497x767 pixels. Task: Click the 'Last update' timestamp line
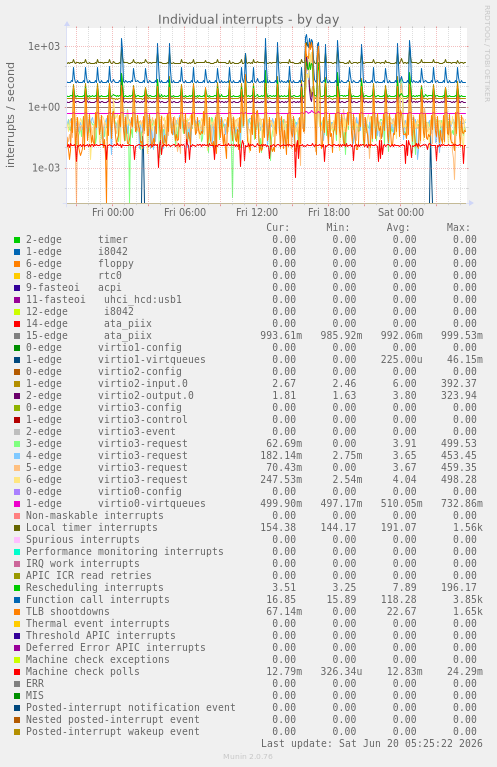[x=372, y=744]
